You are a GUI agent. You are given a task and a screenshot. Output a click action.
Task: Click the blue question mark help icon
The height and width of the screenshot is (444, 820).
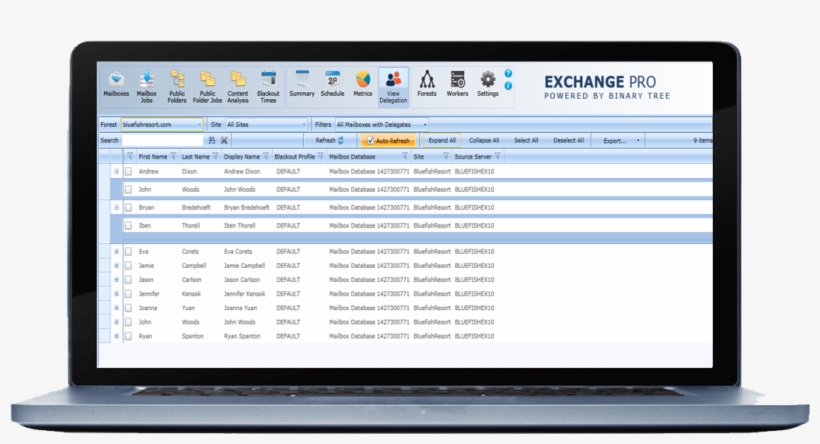(508, 74)
